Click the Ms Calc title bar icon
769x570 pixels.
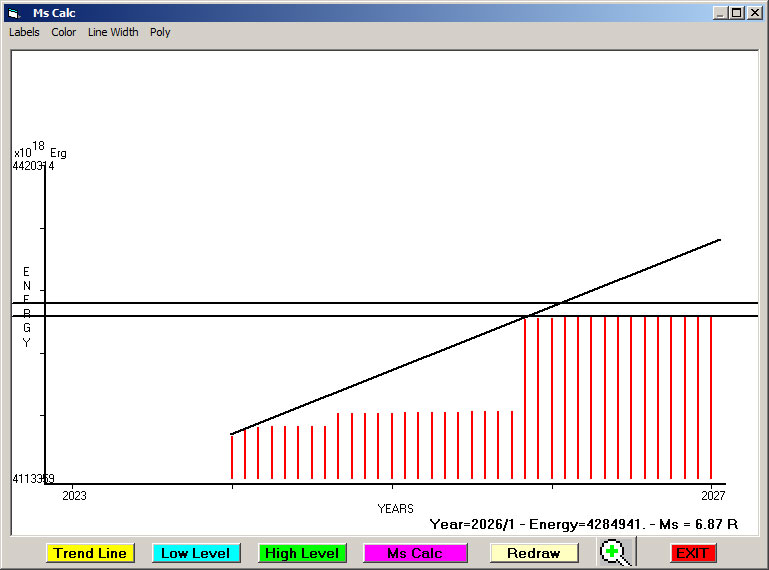[x=14, y=13]
